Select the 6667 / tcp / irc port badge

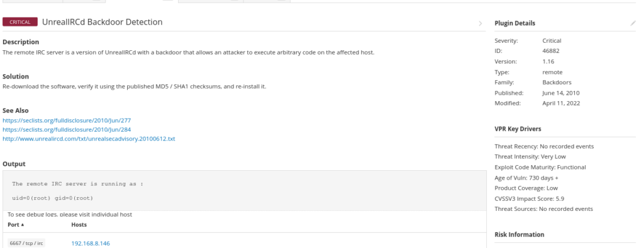(x=26, y=243)
